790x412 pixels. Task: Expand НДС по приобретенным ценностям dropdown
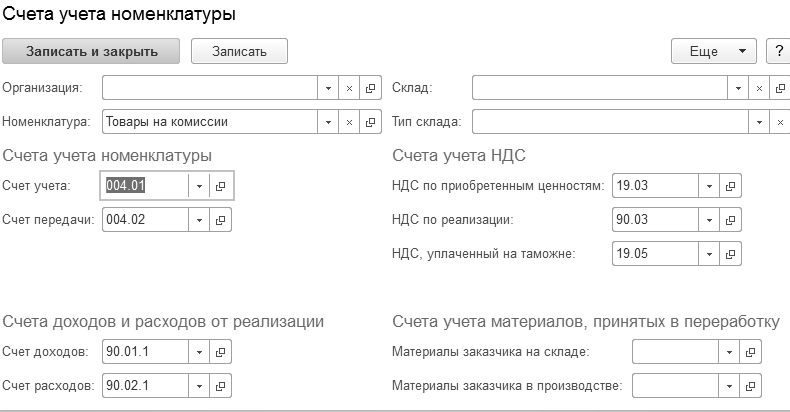click(709, 186)
